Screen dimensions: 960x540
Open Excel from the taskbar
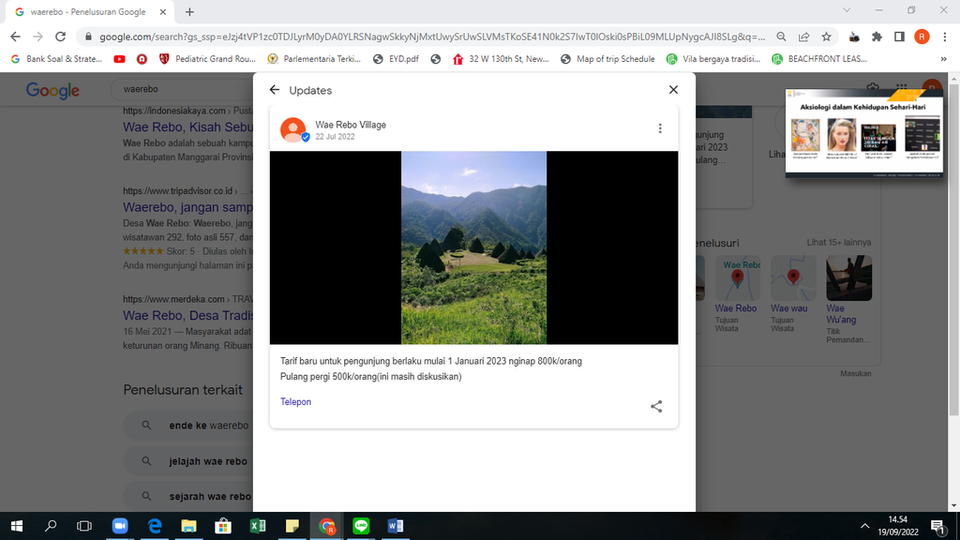coord(258,526)
